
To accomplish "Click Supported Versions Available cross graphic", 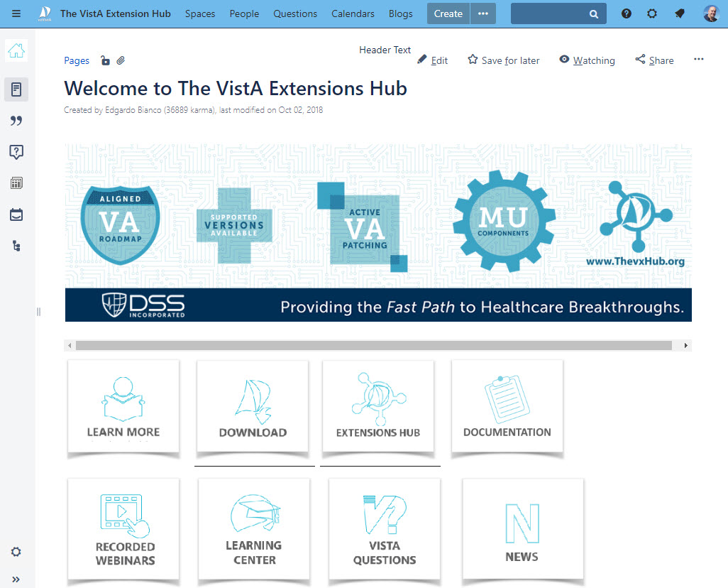I will [234, 225].
